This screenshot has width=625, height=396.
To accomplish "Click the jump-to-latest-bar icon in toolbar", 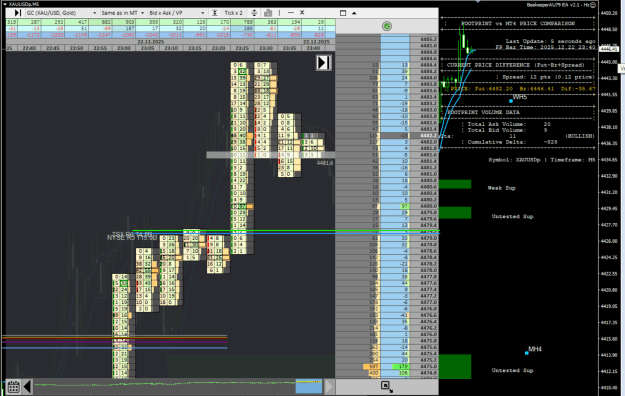I will tap(17, 13).
